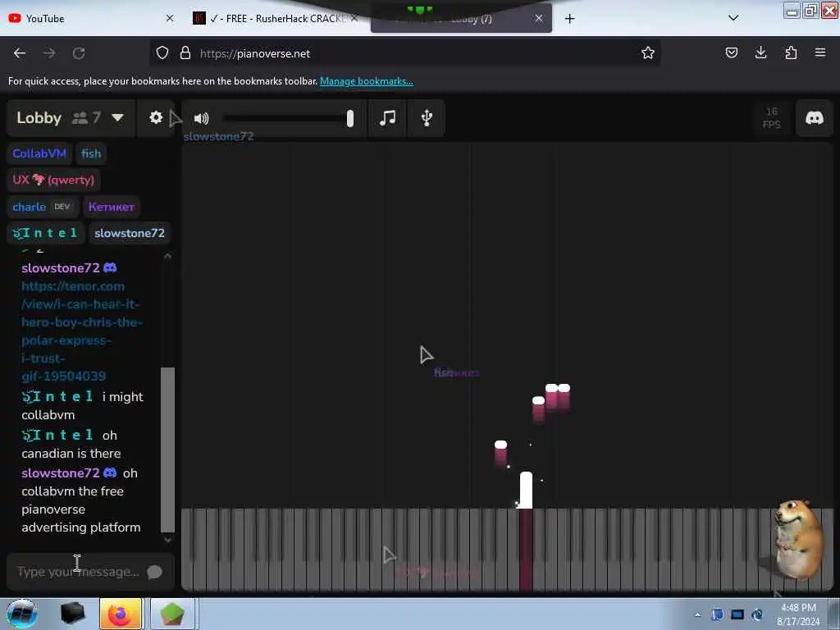The height and width of the screenshot is (630, 840).
Task: Adjust the piano volume slider
Action: coord(289,118)
